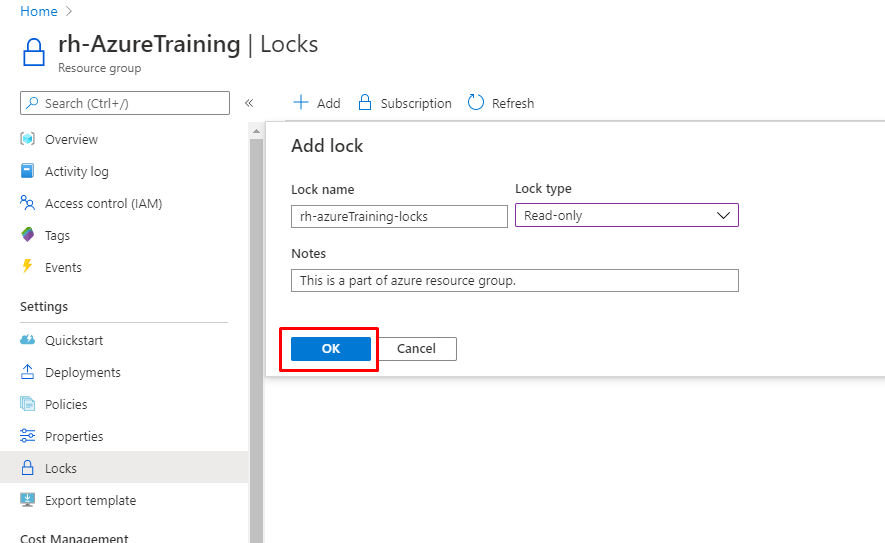
Task: Open Tags in the sidebar
Action: (58, 235)
